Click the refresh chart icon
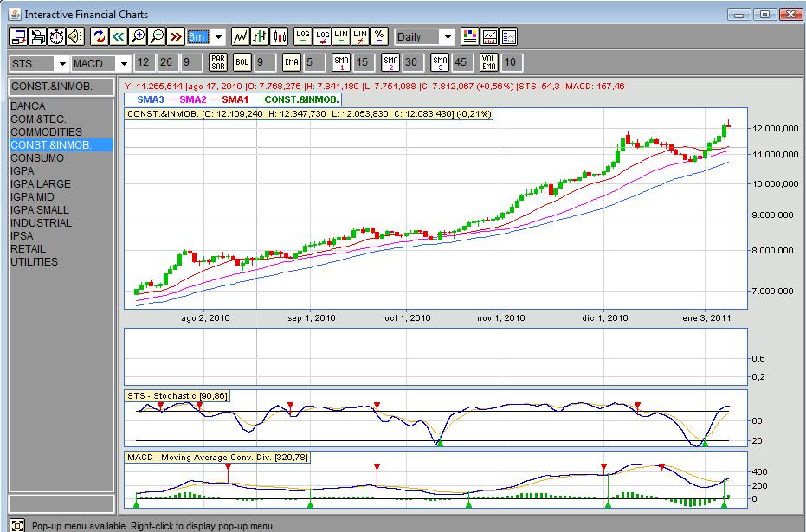 point(99,36)
